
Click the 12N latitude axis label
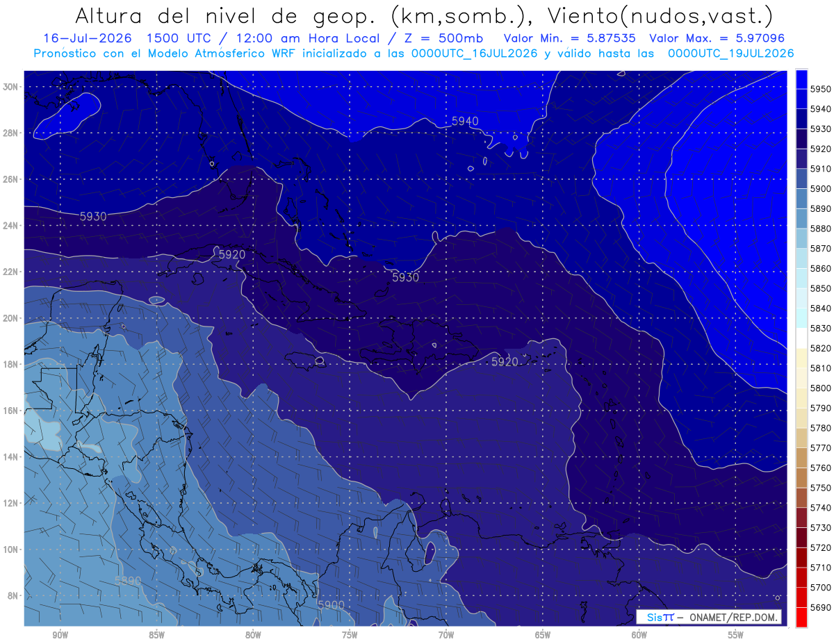point(10,503)
